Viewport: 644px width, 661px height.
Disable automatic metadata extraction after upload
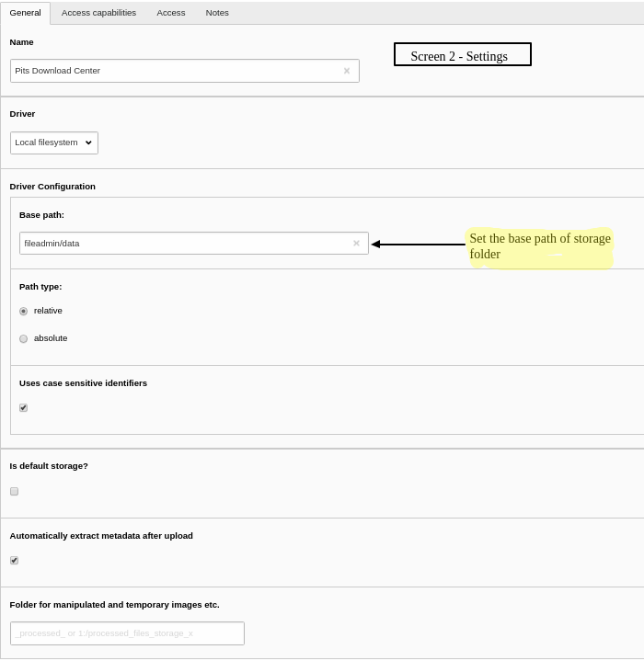pyautogui.click(x=15, y=561)
